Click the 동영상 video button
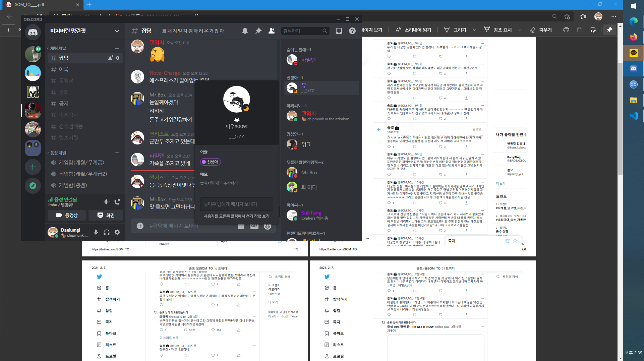The width and height of the screenshot is (644, 361). 67,215
